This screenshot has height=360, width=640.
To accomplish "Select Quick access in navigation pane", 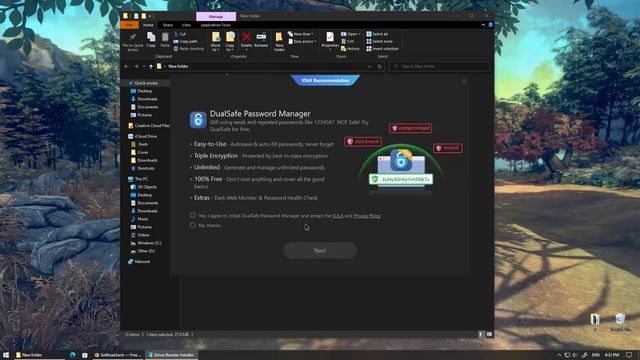I will pos(144,83).
